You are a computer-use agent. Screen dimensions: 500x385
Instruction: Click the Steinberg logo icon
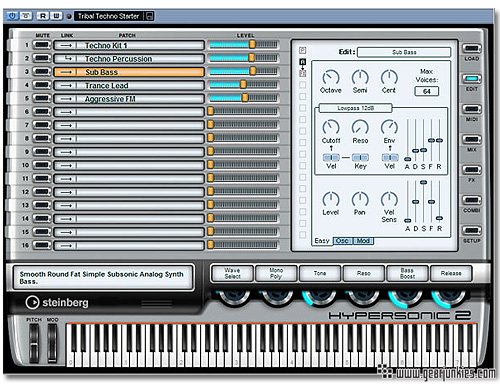point(32,302)
